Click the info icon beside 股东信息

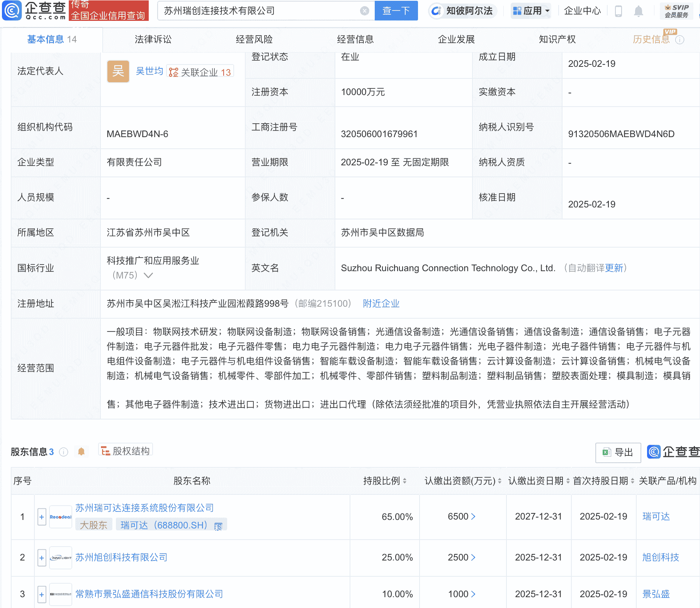coord(63,452)
